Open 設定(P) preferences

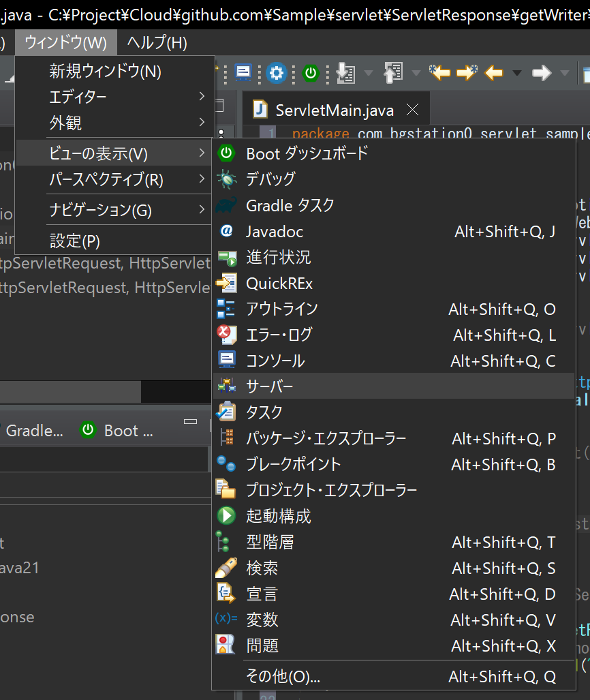[x=114, y=241]
